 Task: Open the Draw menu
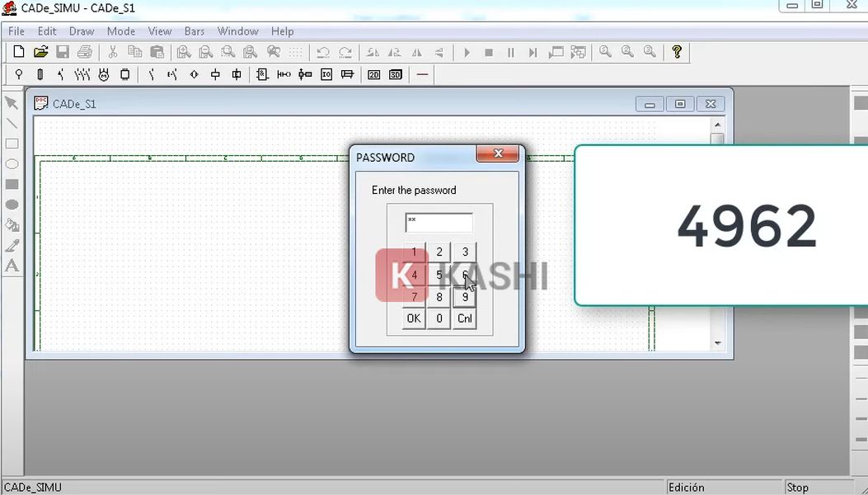click(x=82, y=31)
